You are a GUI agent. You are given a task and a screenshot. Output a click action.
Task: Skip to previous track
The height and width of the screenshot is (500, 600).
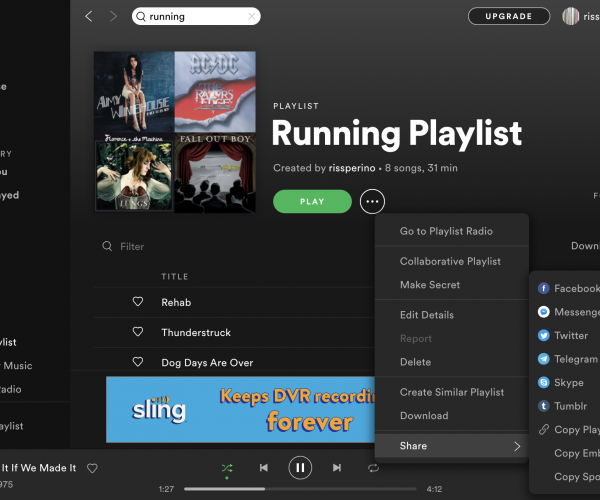264,467
